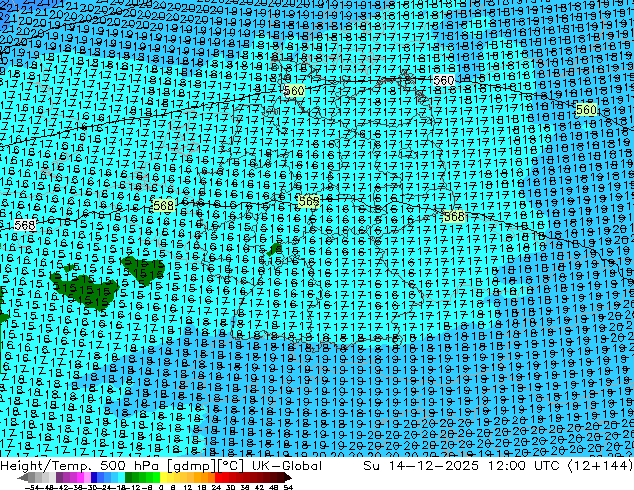634x490 pixels.
Task: Click the largest dark green temperature patch
Action: [x=85, y=290]
